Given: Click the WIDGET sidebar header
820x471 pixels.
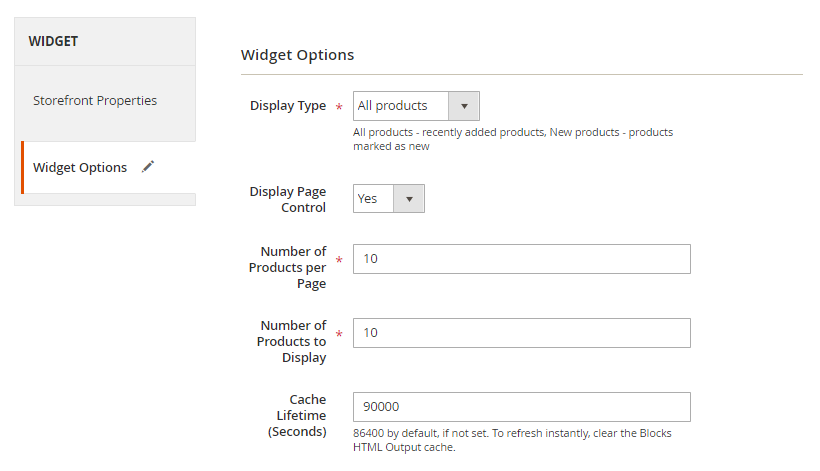Looking at the screenshot, I should coord(53,41).
